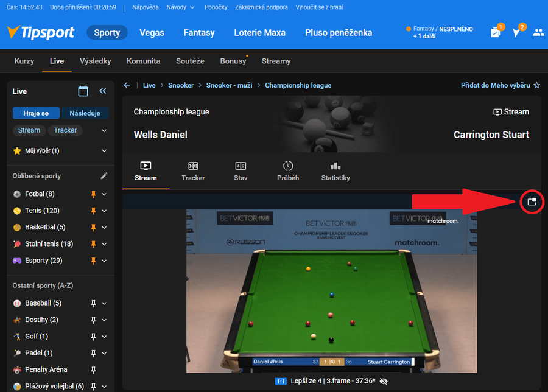
Task: Unpin Fotbal from favorite sports
Action: [x=93, y=194]
